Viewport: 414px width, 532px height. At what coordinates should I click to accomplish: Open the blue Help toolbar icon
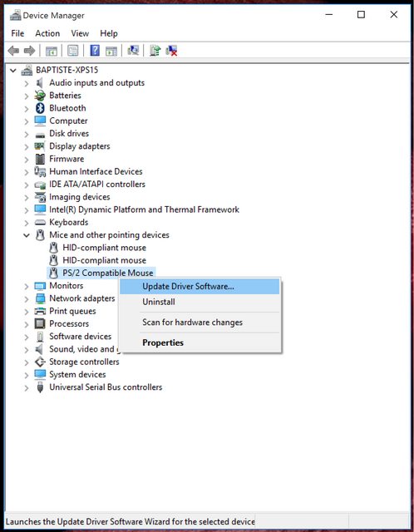pyautogui.click(x=95, y=51)
